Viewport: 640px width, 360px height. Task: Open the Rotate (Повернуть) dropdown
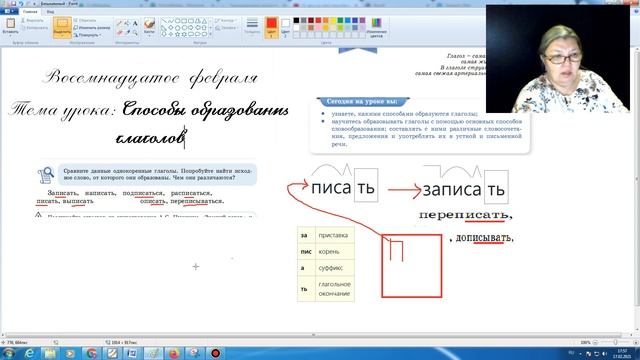pyautogui.click(x=87, y=35)
